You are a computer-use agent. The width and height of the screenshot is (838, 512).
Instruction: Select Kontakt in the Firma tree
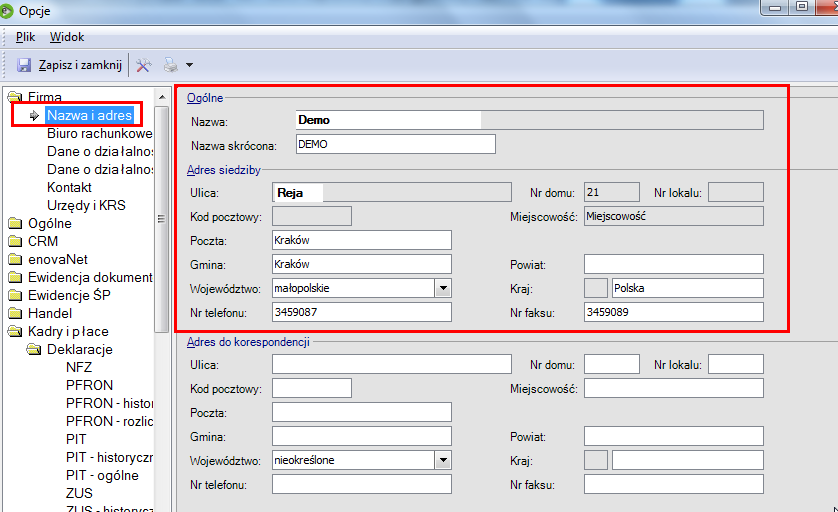point(69,187)
